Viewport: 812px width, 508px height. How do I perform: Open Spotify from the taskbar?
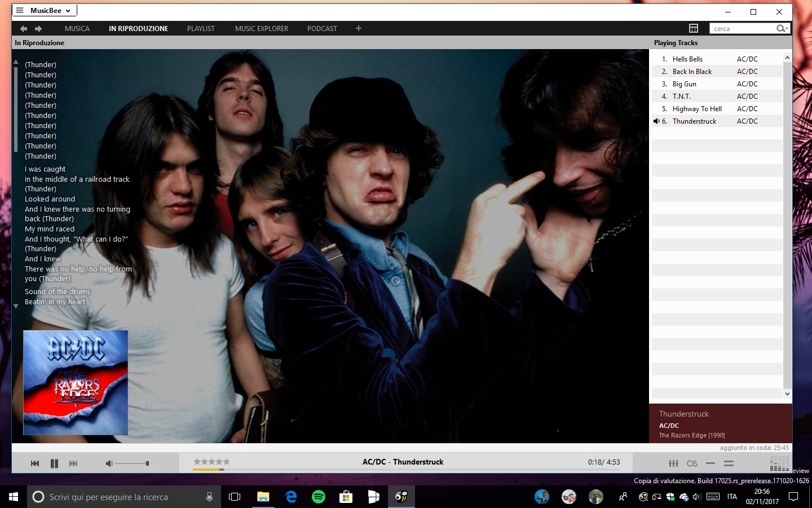pyautogui.click(x=319, y=497)
